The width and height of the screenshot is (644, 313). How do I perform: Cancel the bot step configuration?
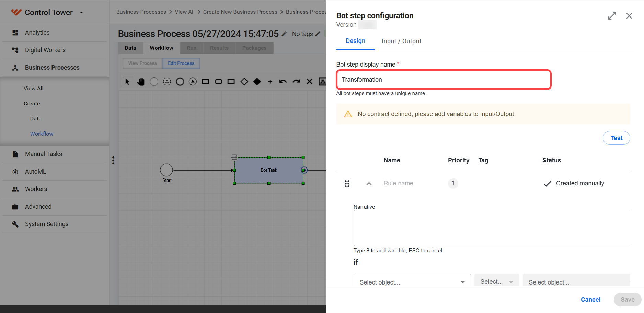(x=590, y=300)
